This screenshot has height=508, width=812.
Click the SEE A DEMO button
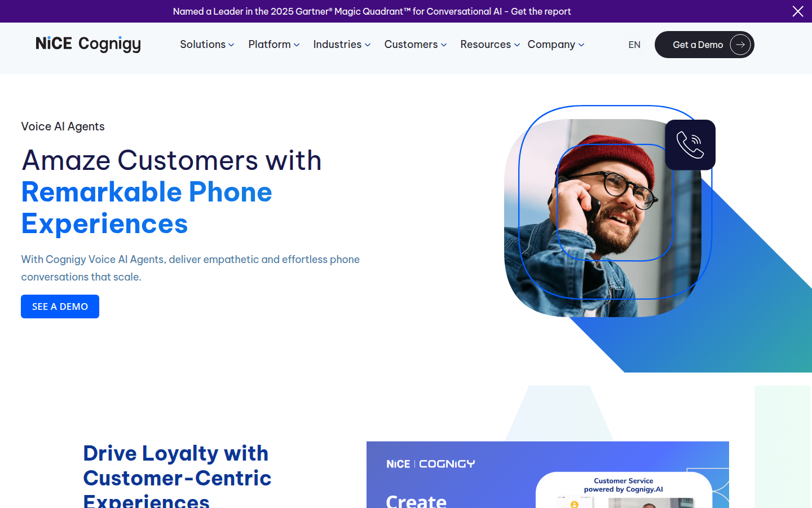pyautogui.click(x=60, y=306)
